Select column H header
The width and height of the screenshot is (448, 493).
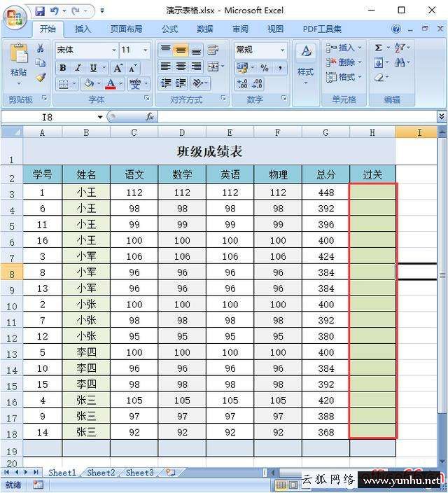[372, 132]
